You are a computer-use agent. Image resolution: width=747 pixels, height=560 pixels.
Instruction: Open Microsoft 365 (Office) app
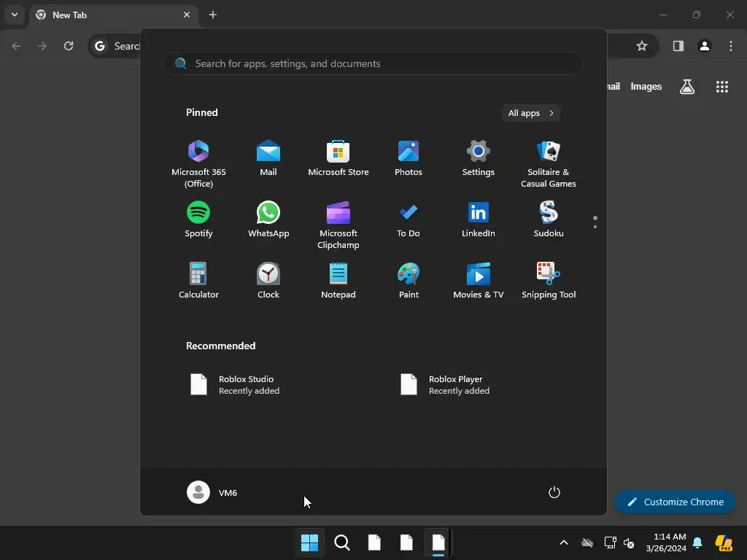pyautogui.click(x=198, y=164)
